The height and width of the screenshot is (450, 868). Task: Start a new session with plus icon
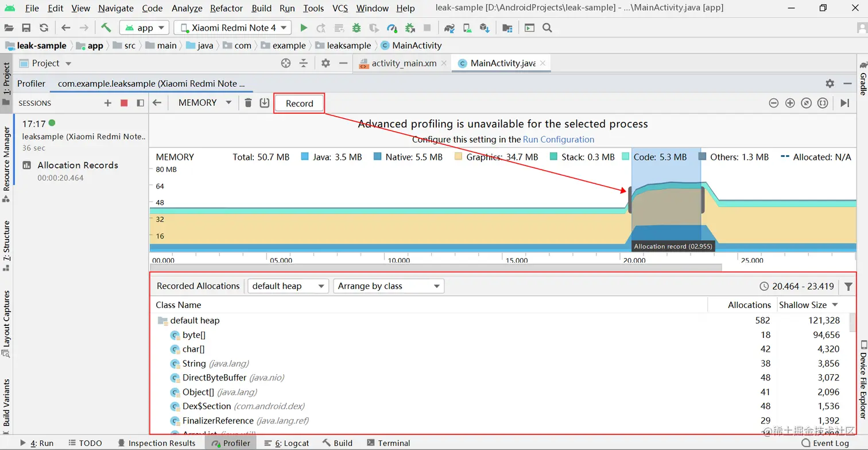coord(107,103)
